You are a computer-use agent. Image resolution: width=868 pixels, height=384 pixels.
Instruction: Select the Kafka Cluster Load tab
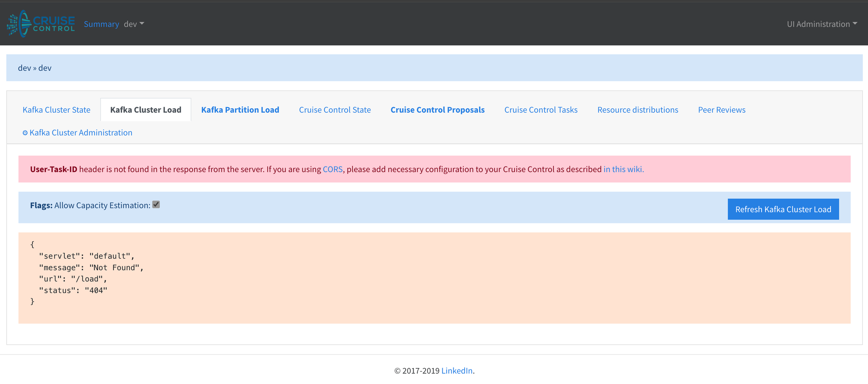coord(146,110)
